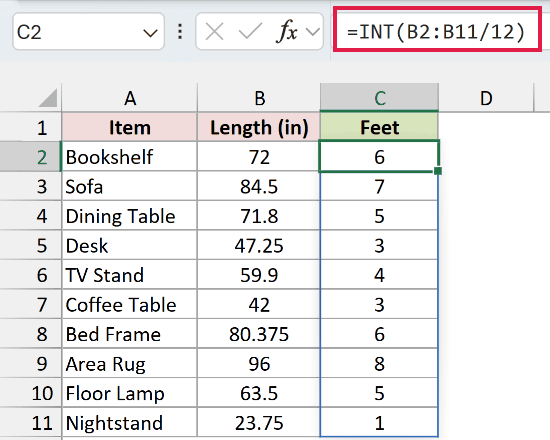
Task: Select the Bed Frame cell
Action: 130,334
